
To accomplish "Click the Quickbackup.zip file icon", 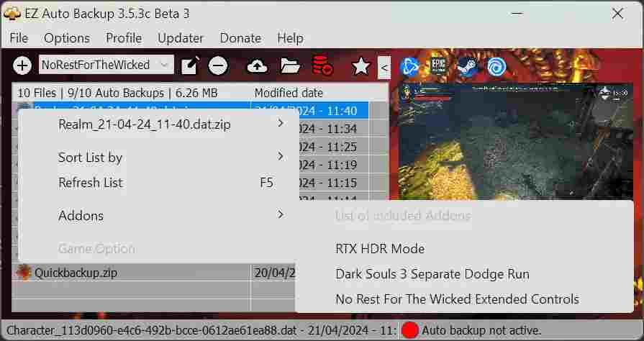I will click(x=24, y=273).
